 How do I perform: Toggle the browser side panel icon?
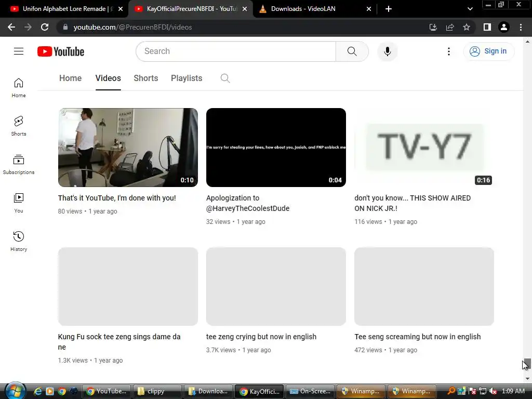487,27
